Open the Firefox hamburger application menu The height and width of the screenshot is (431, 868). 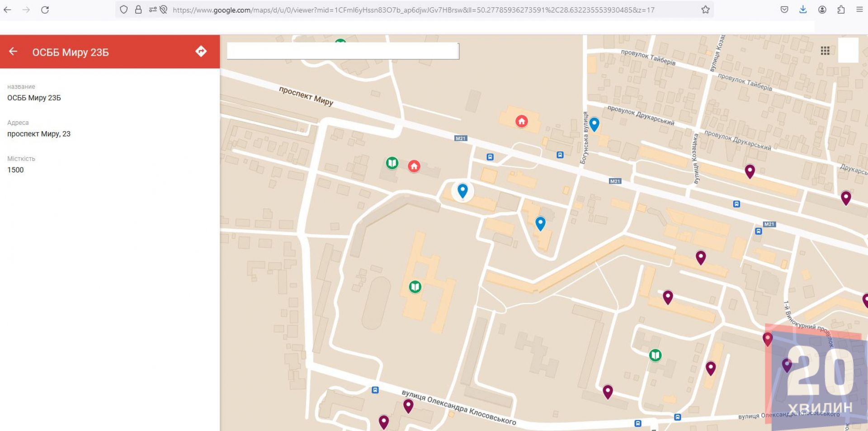[859, 10]
